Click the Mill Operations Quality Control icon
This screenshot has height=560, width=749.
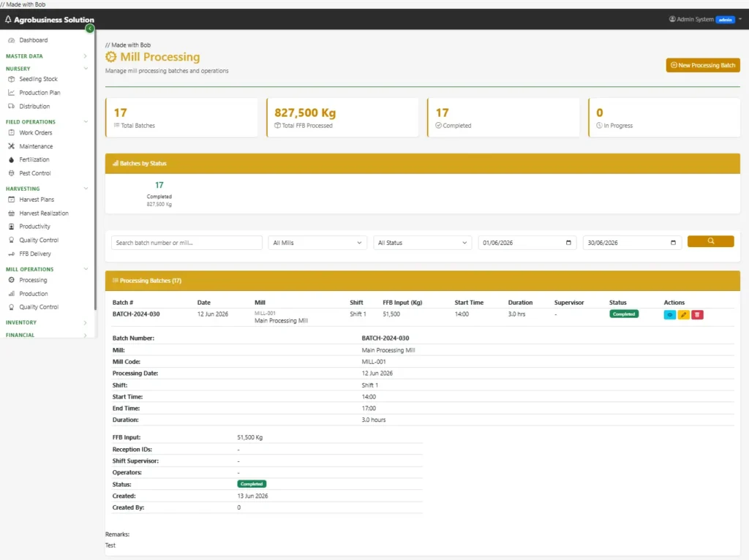pyautogui.click(x=12, y=307)
